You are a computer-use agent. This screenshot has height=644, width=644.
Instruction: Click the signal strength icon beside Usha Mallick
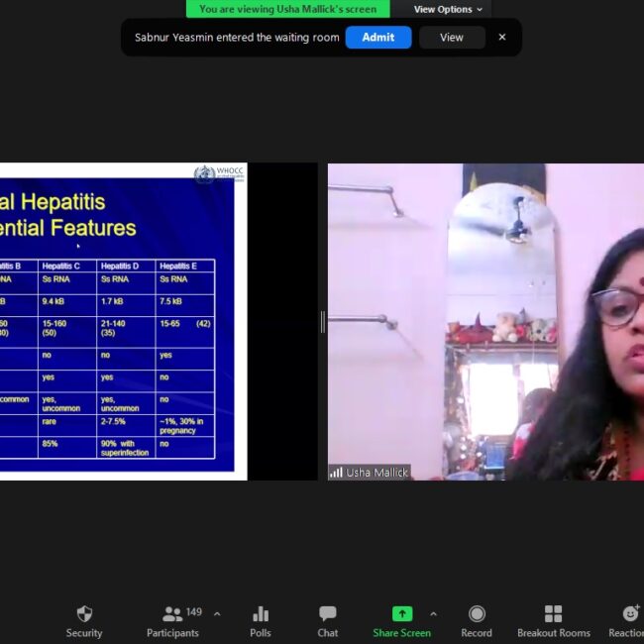pyautogui.click(x=336, y=473)
